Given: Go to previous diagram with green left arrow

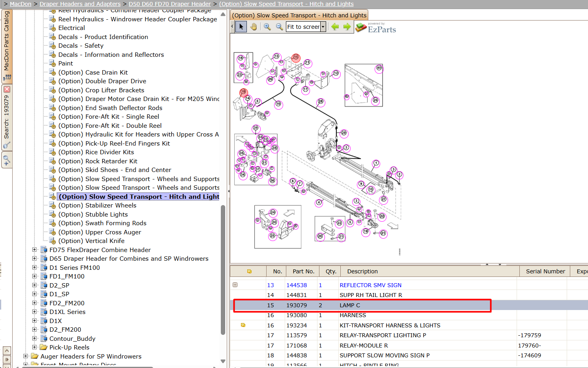Looking at the screenshot, I should 335,27.
